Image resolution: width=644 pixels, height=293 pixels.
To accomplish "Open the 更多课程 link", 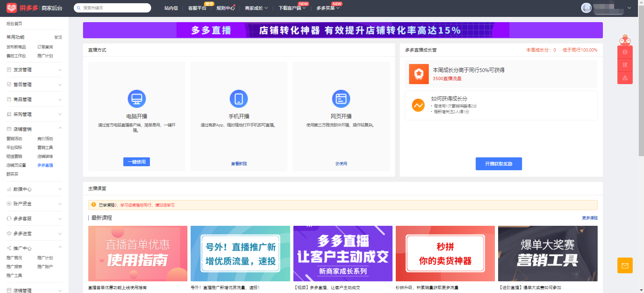I will 590,218.
